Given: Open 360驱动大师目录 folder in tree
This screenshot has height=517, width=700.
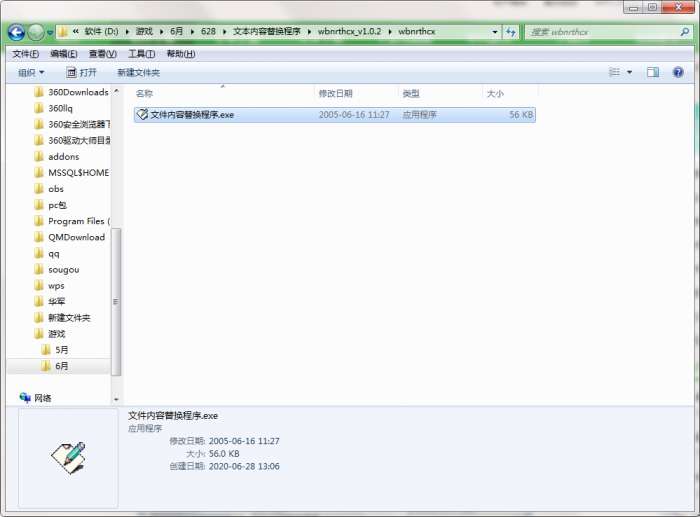Looking at the screenshot, I should [79, 141].
